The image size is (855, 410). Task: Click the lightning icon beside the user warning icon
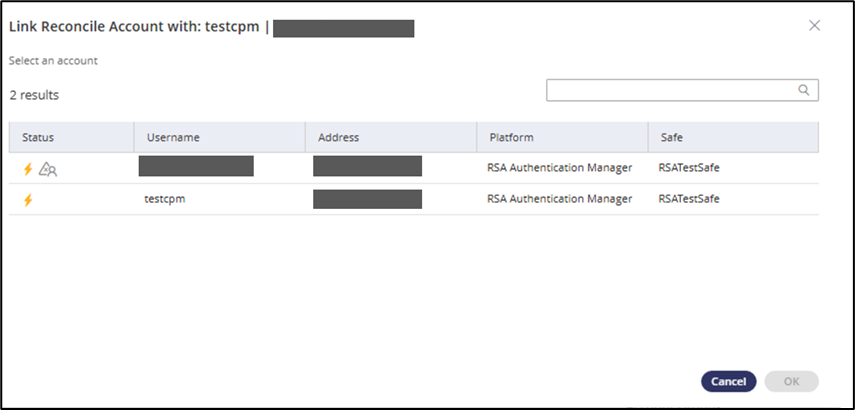click(28, 169)
